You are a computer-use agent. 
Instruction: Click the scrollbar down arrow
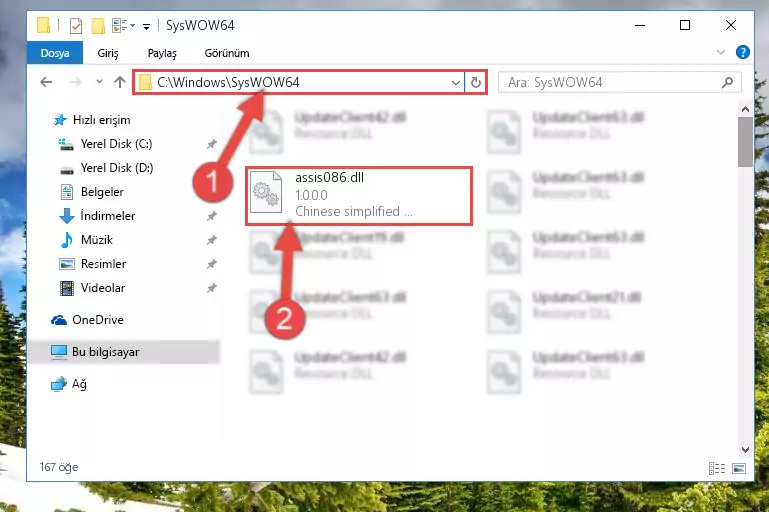(745, 449)
